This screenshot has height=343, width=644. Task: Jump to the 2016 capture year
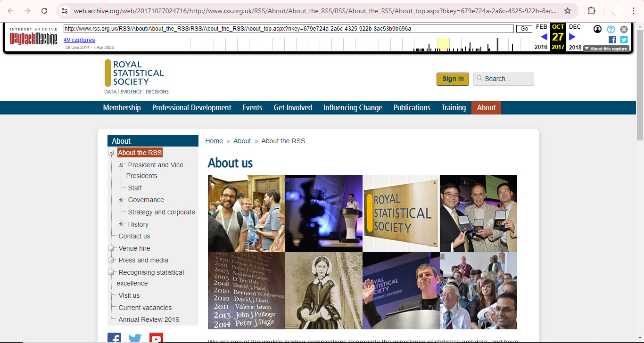[x=541, y=47]
